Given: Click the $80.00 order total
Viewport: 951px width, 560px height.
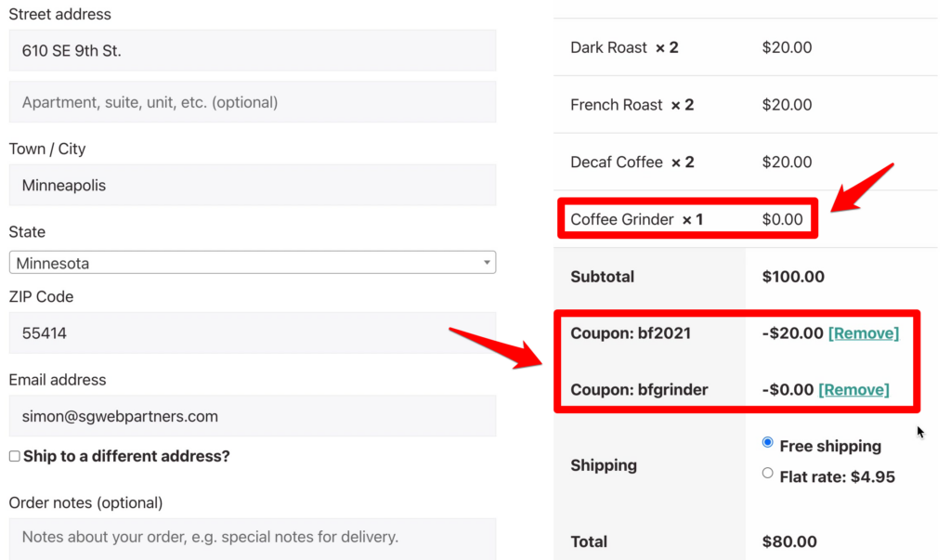Looking at the screenshot, I should [789, 541].
